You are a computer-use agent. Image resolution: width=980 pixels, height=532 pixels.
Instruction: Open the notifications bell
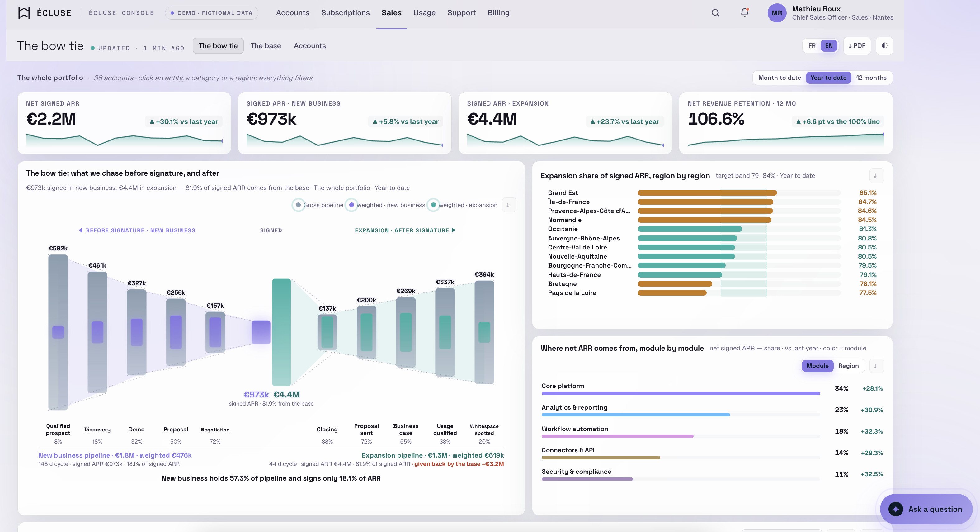(x=745, y=12)
